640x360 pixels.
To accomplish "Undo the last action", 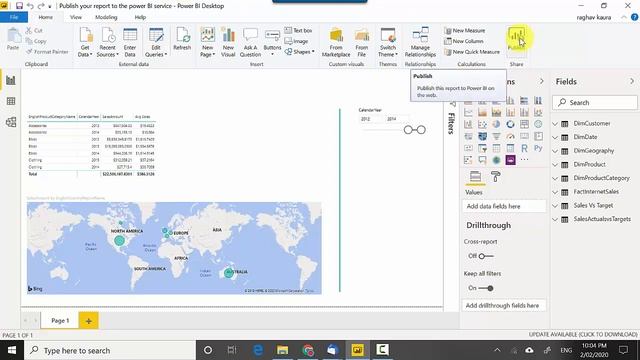I will [30, 6].
